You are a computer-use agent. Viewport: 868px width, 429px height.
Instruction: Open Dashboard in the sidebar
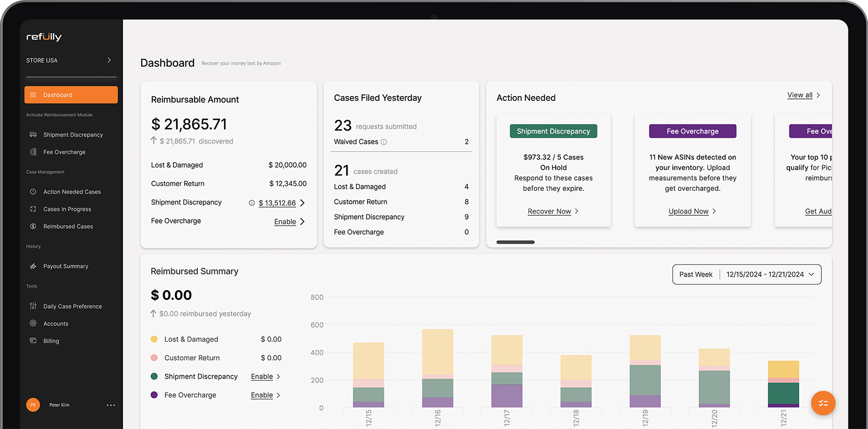tap(71, 95)
